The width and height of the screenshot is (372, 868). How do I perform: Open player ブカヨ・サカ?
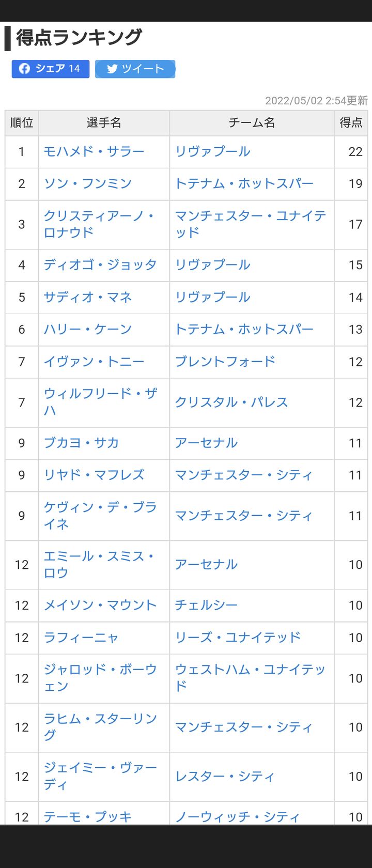click(81, 443)
